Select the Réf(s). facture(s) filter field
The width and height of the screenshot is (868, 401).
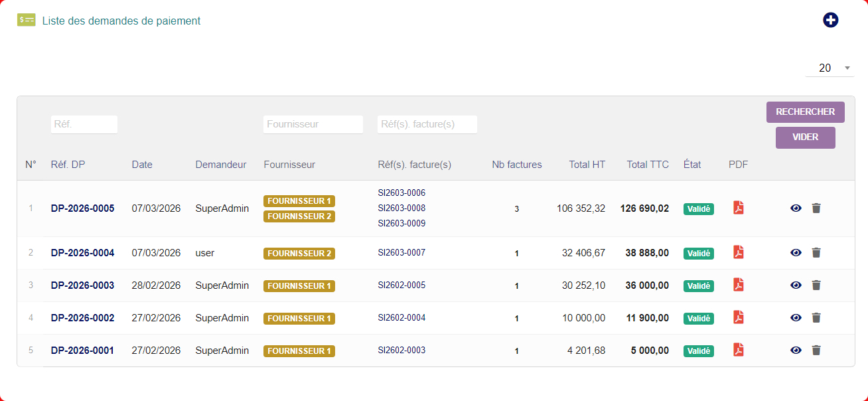(x=427, y=124)
